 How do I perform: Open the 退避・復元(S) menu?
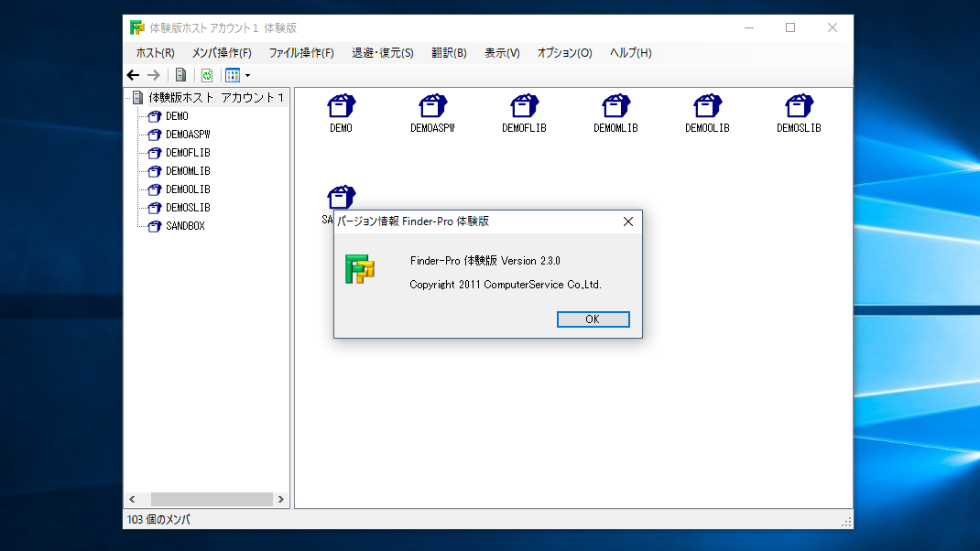[383, 53]
